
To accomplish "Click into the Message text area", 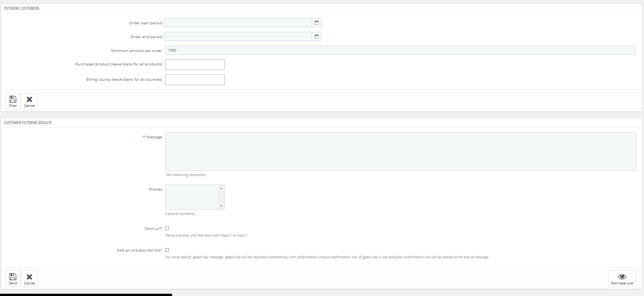I will pos(400,152).
